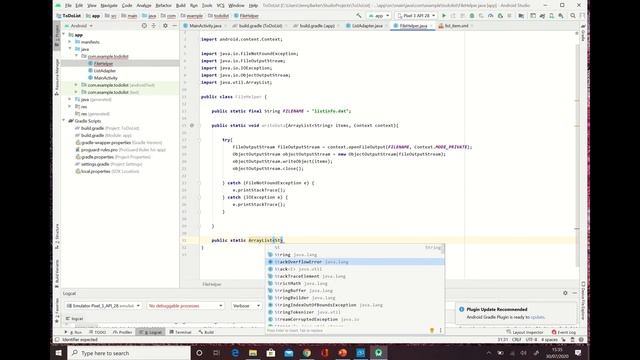This screenshot has height=360, width=640.
Task: Select the String java.lang completion entry
Action: (x=355, y=254)
